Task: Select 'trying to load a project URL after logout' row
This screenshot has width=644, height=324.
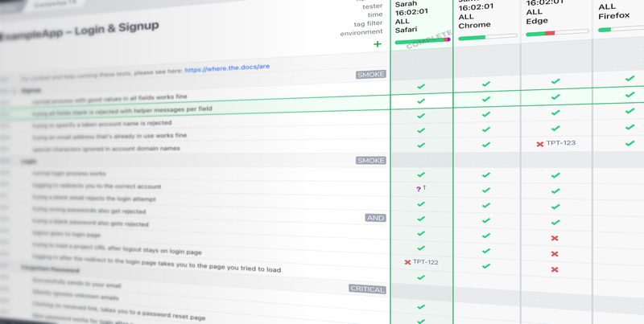Action: tap(117, 248)
